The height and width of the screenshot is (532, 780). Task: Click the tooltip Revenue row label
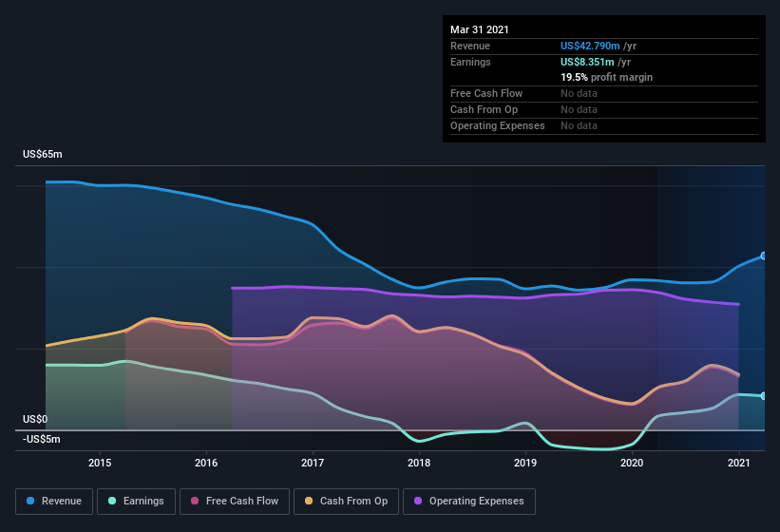(x=470, y=46)
